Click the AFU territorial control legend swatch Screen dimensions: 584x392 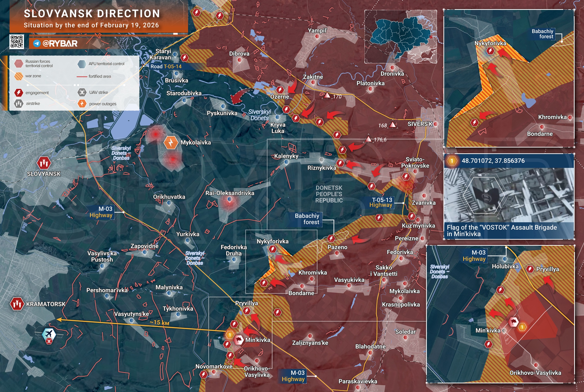[82, 64]
